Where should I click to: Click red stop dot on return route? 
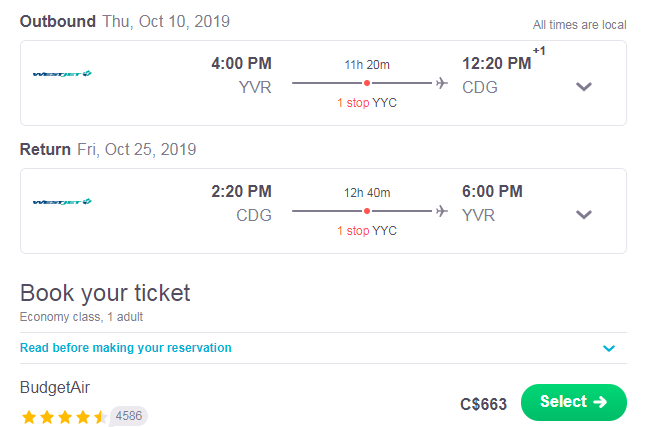coord(367,211)
